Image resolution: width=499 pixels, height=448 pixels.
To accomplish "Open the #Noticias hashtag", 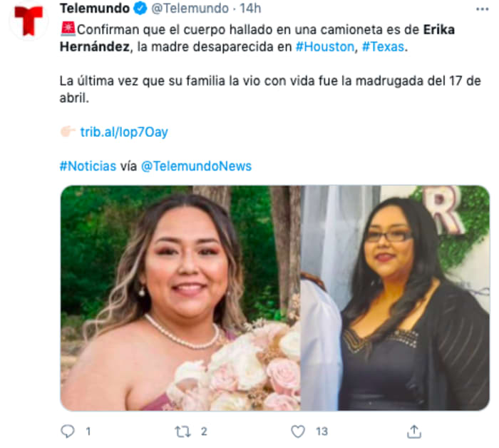I will [x=88, y=166].
